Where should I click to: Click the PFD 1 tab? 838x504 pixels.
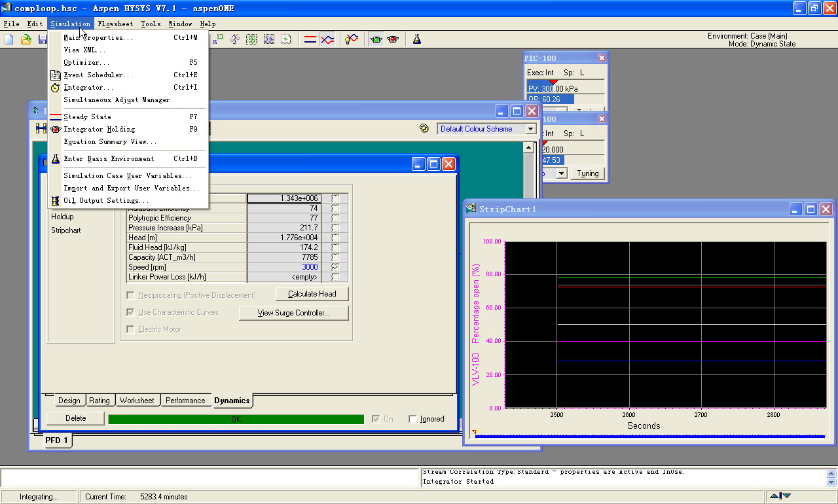pyautogui.click(x=57, y=441)
